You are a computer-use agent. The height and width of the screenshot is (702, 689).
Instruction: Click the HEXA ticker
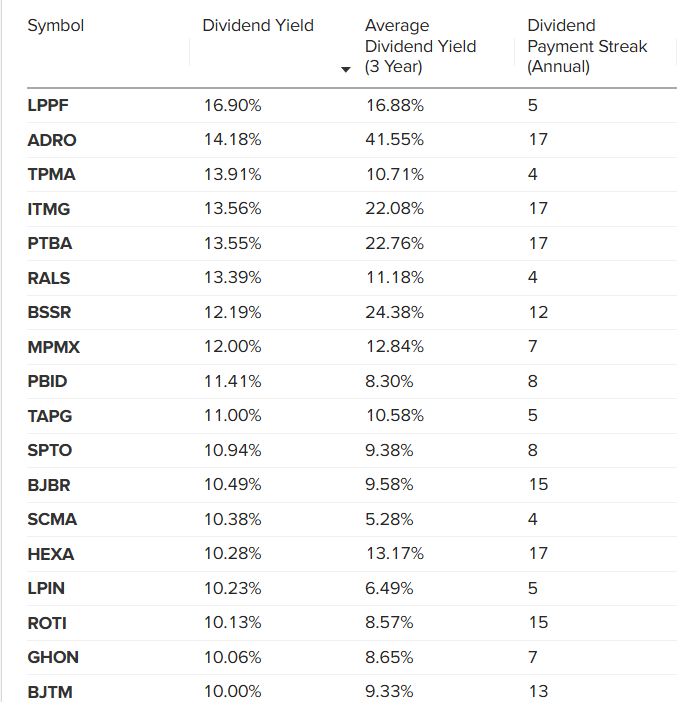point(51,554)
